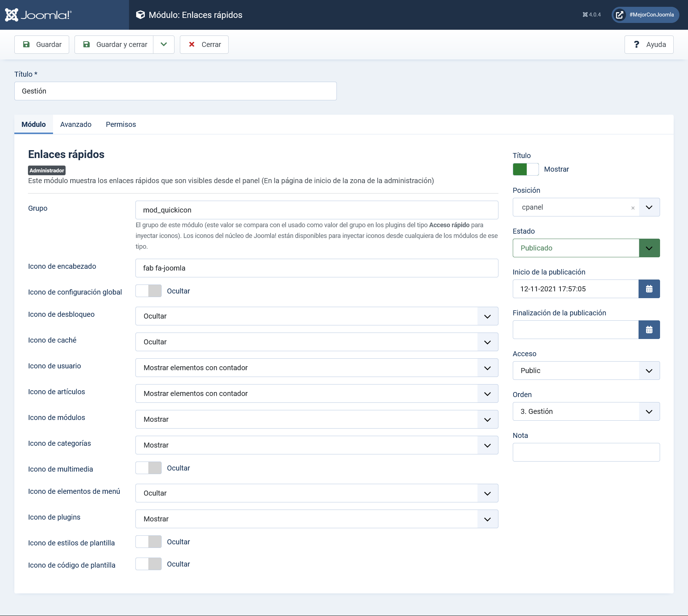Screen dimensions: 688x616
Task: Click the calendar icon for publication end
Action: [649, 329]
